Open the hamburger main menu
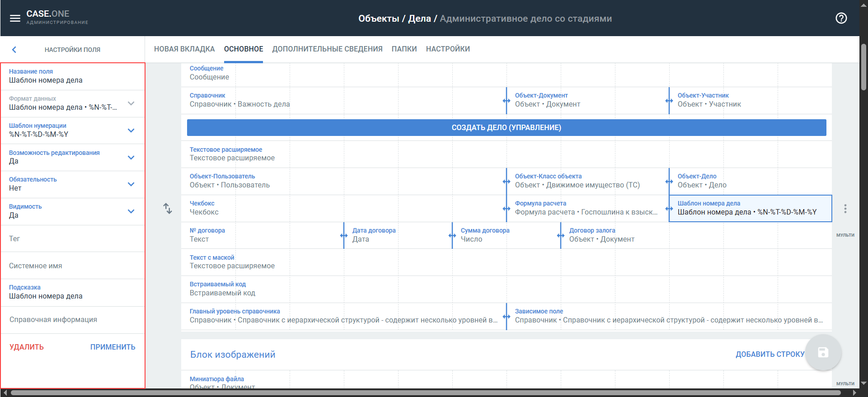This screenshot has height=397, width=868. pyautogui.click(x=15, y=18)
